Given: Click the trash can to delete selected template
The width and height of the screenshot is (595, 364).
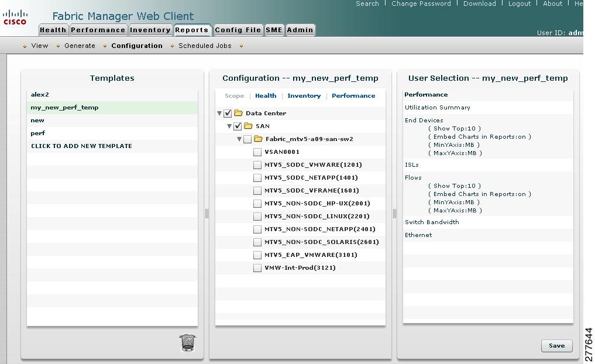Looking at the screenshot, I should pyautogui.click(x=187, y=343).
